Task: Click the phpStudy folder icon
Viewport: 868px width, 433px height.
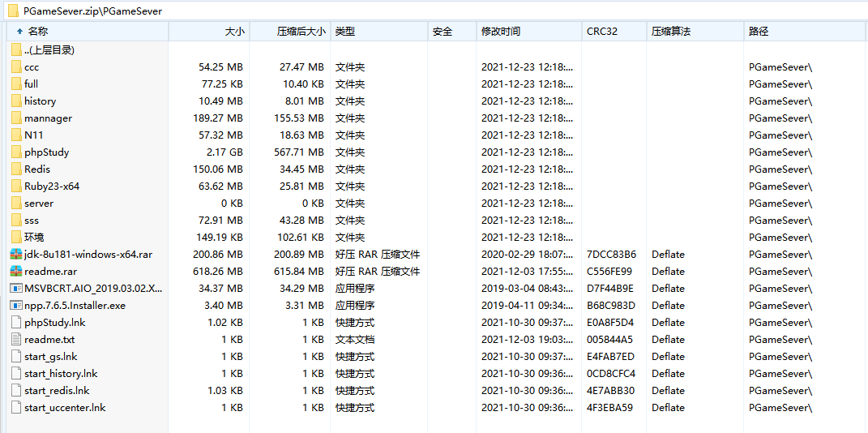Action: coord(17,152)
